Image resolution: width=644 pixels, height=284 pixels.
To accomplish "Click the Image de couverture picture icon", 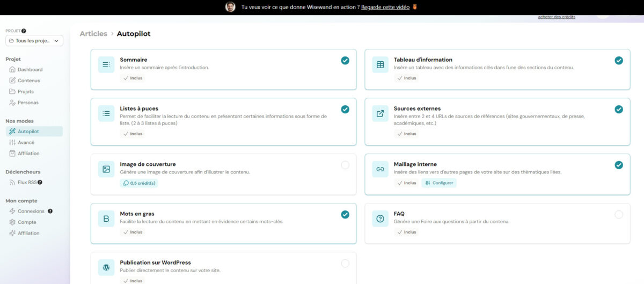I will [106, 169].
